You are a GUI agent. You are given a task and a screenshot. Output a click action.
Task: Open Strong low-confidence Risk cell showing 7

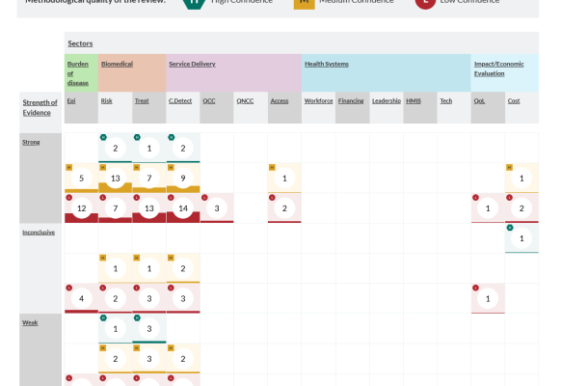tap(115, 208)
